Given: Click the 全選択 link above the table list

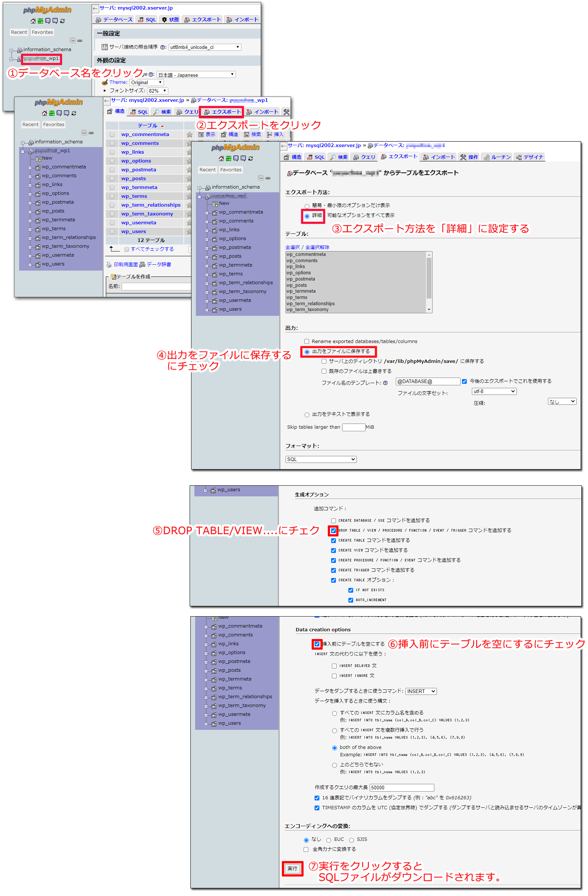Looking at the screenshot, I should point(293,248).
